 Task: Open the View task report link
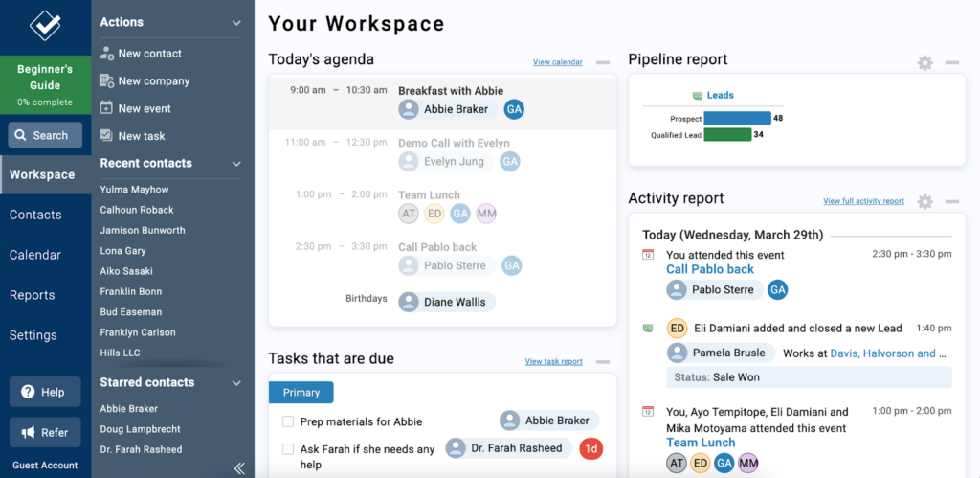pos(554,361)
